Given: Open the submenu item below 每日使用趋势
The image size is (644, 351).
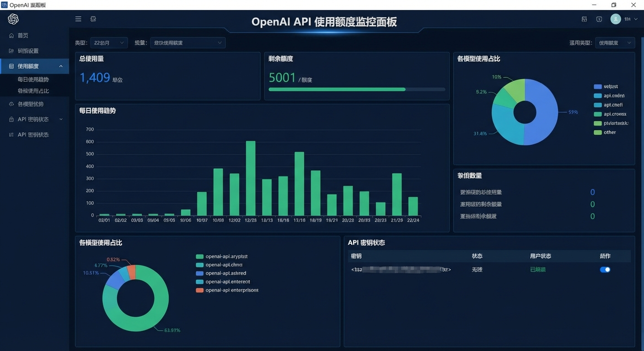Looking at the screenshot, I should (x=33, y=91).
